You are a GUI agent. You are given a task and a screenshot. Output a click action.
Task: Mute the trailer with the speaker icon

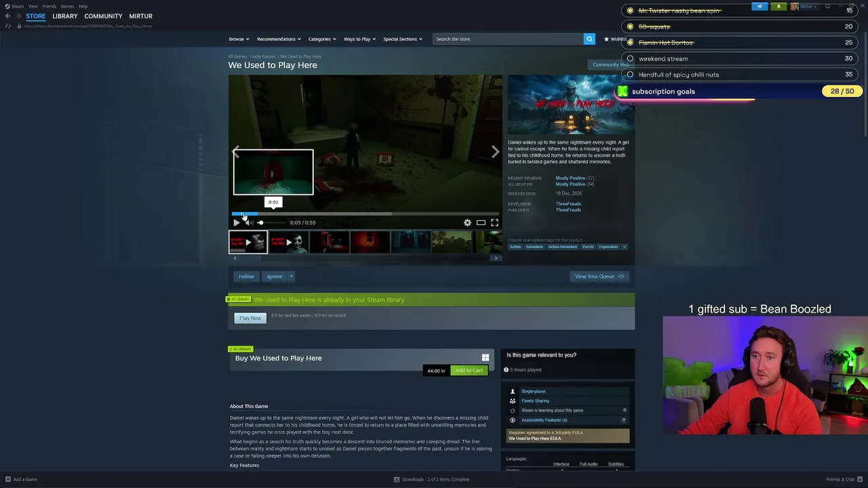pos(250,222)
